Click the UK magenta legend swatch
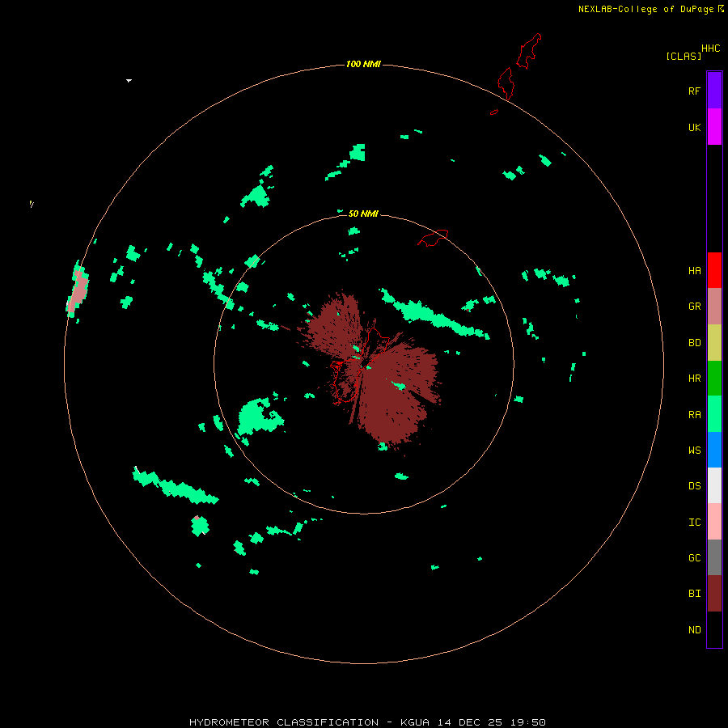728x728 pixels. pyautogui.click(x=714, y=127)
